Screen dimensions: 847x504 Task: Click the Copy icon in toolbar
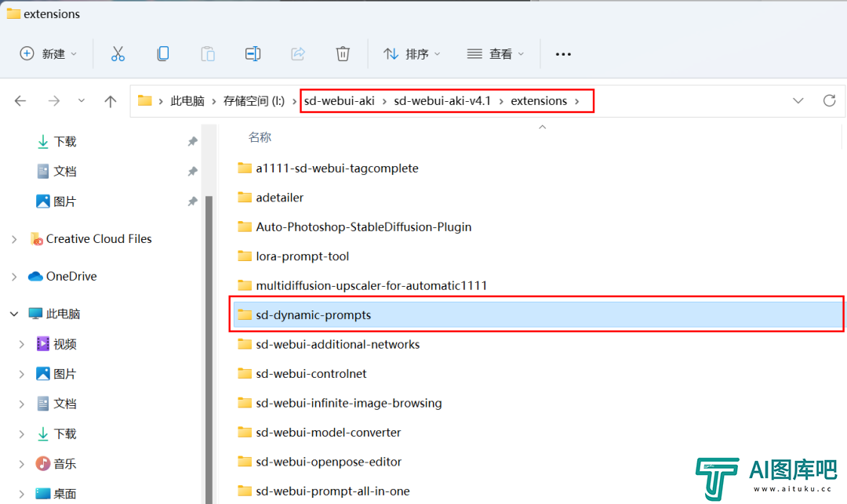coord(162,54)
